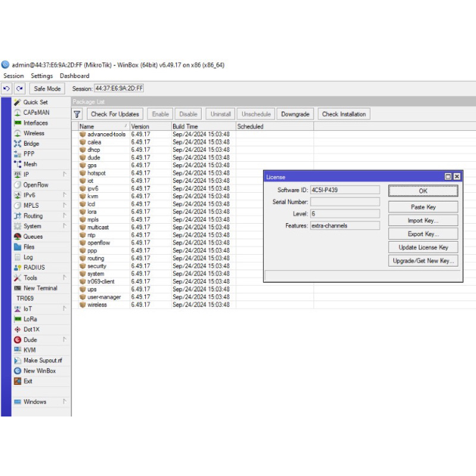Open the Session menu
This screenshot has height=476, width=476.
[14, 76]
